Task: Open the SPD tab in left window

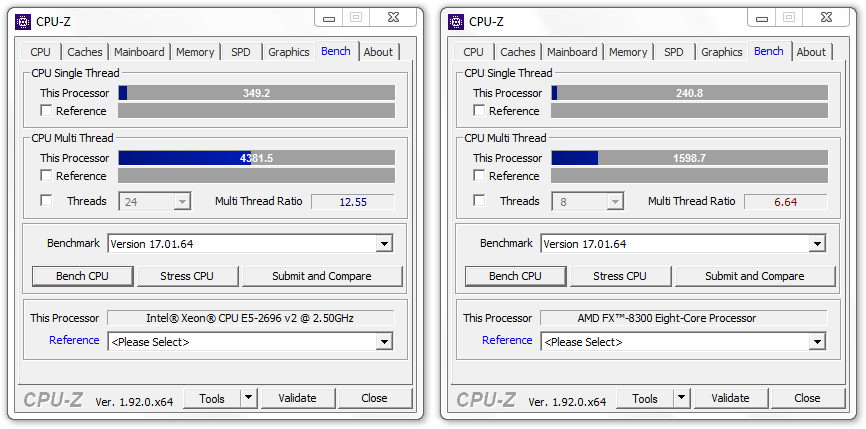Action: point(241,52)
